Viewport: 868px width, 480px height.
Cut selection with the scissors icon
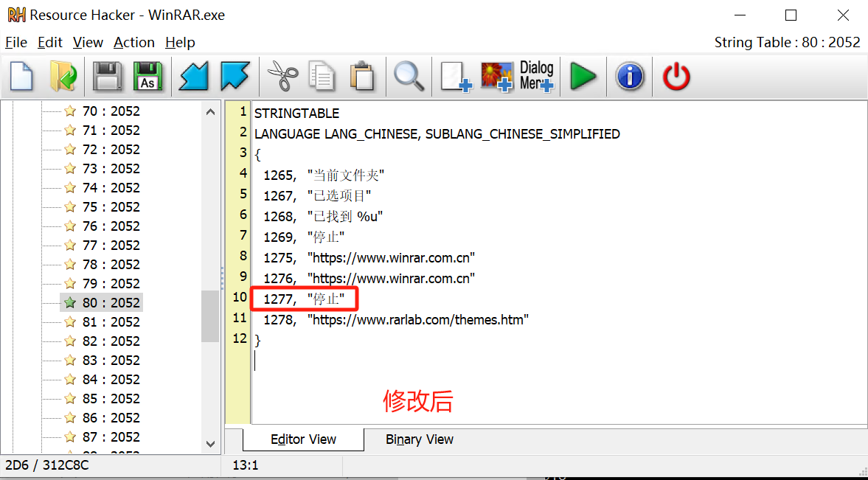point(282,76)
